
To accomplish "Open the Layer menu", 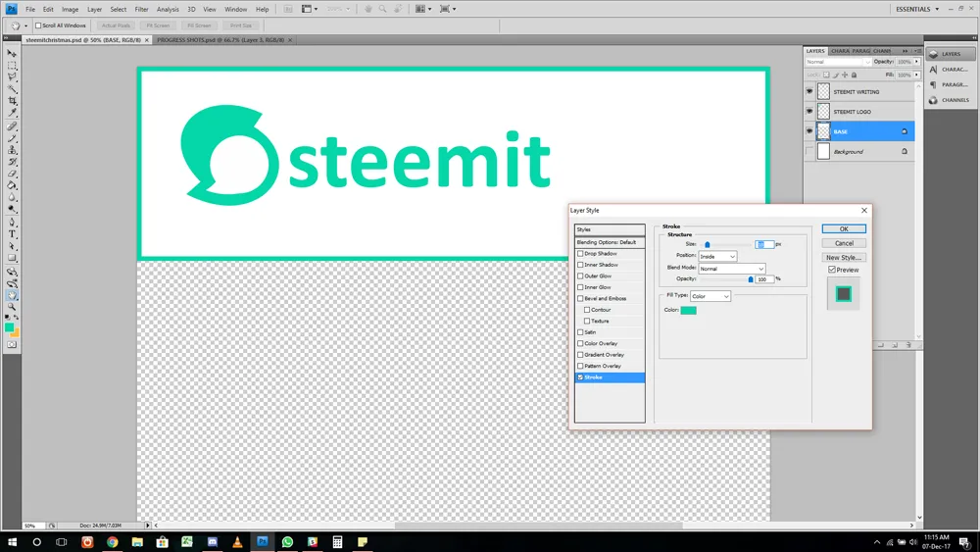I will pos(94,10).
